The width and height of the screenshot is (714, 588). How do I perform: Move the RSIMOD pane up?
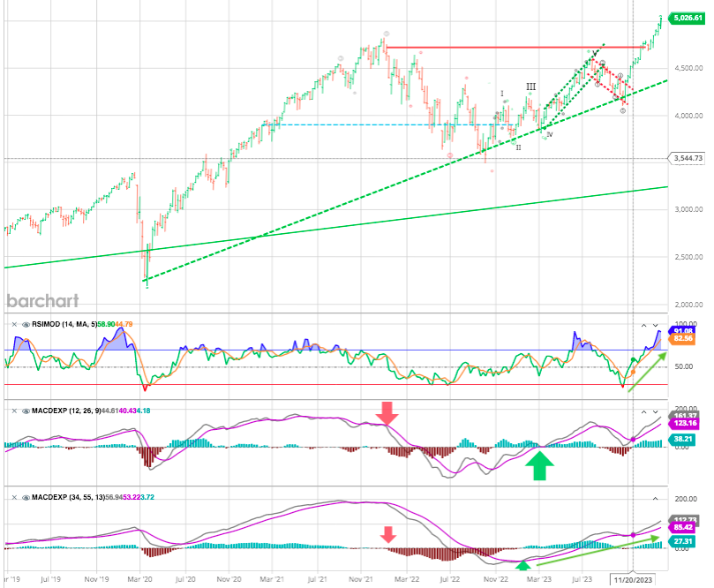click(643, 325)
